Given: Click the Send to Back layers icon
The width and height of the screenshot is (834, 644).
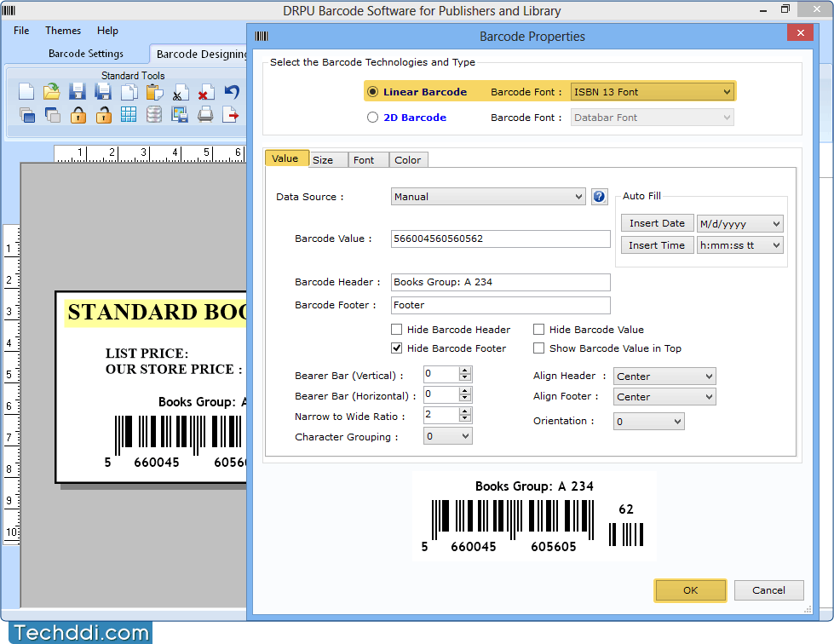Looking at the screenshot, I should [52, 115].
